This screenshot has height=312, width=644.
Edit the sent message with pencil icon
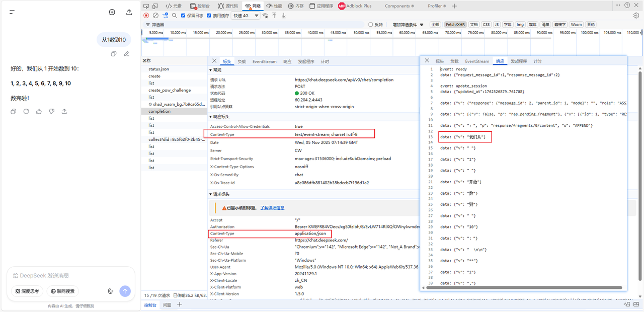(x=126, y=54)
